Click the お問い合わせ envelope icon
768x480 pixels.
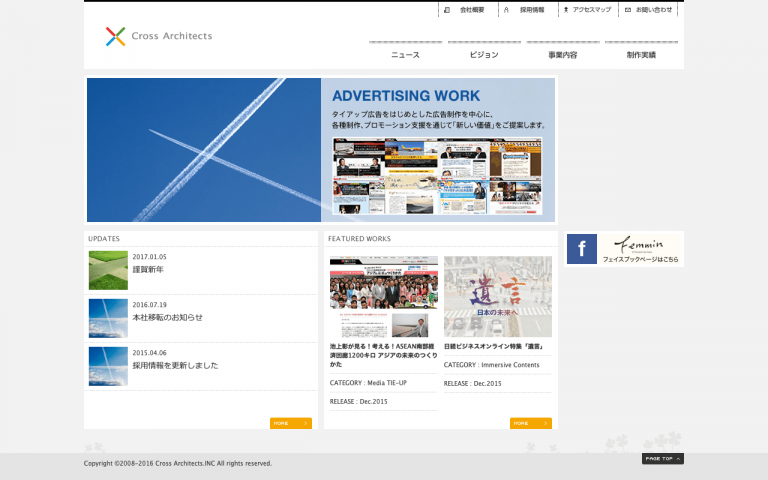click(x=628, y=10)
